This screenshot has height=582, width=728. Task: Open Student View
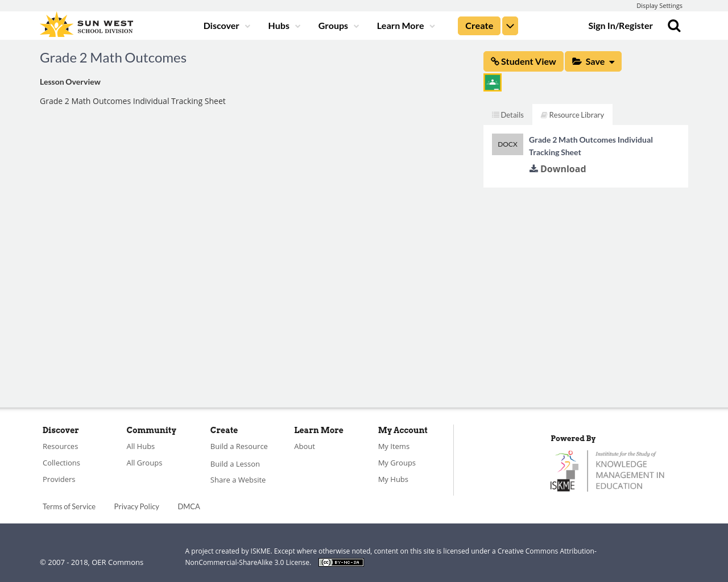523,61
